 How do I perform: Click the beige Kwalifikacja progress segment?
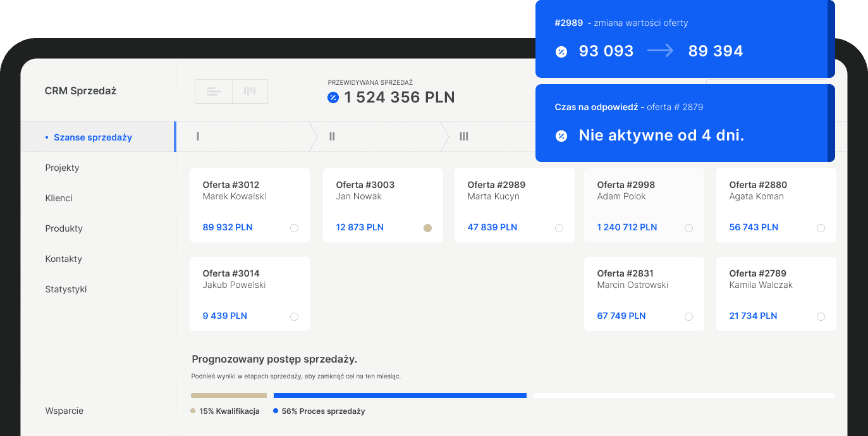[x=229, y=396]
